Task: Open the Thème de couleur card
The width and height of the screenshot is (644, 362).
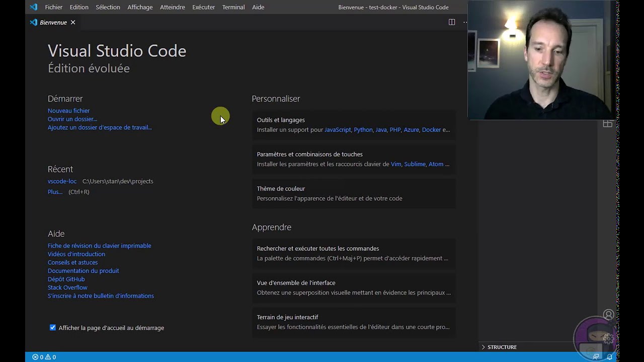Action: (x=354, y=194)
